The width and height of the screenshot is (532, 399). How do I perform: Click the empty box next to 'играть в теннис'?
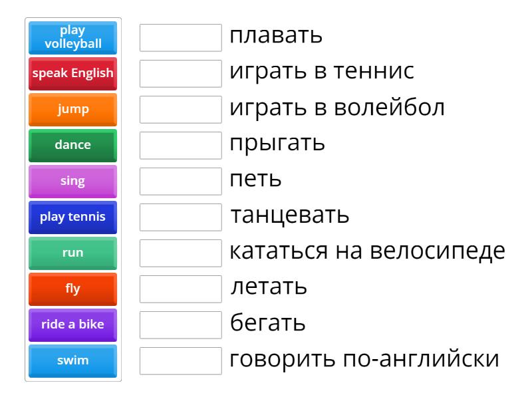pos(181,73)
